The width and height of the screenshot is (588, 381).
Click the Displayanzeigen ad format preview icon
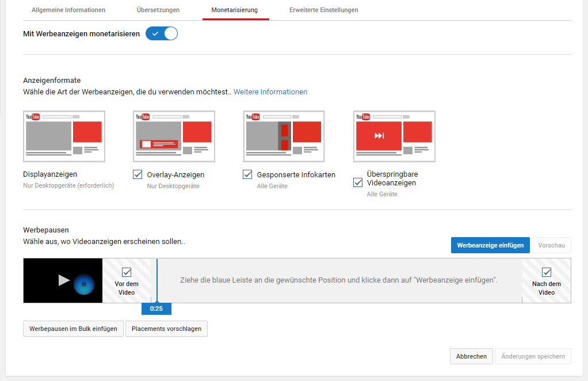[x=64, y=136]
